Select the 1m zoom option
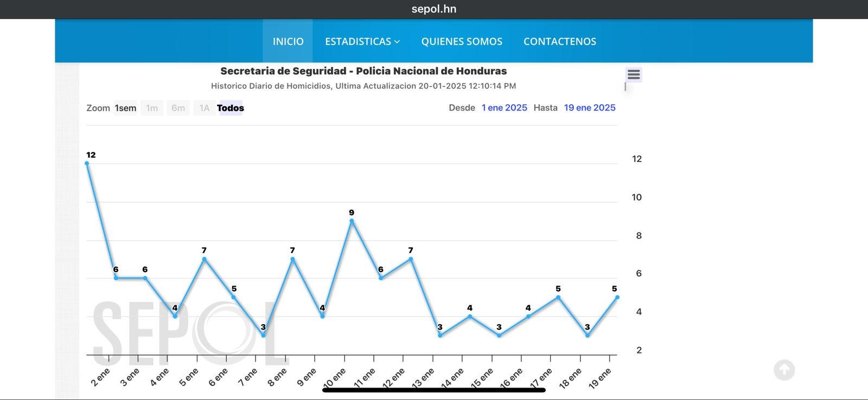868x400 pixels. tap(152, 108)
